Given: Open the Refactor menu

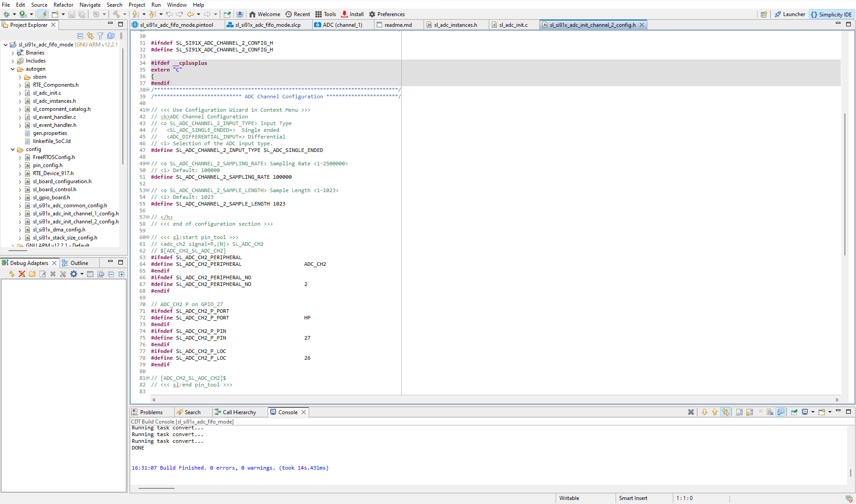Looking at the screenshot, I should [63, 5].
